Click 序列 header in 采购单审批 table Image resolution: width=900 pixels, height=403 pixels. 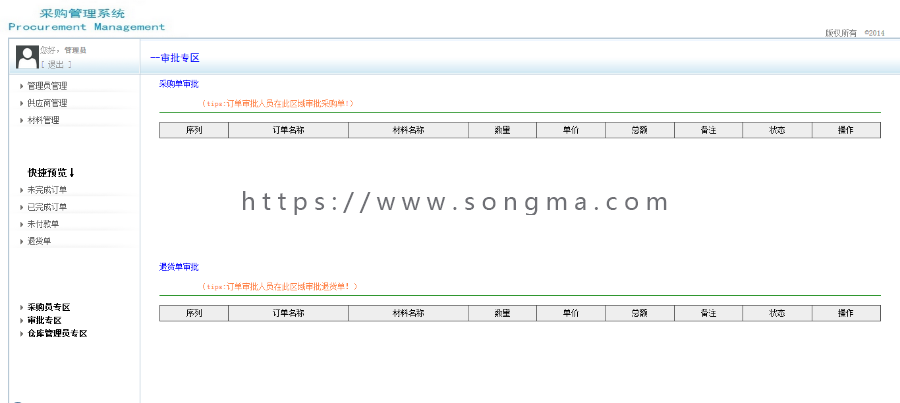pyautogui.click(x=194, y=130)
